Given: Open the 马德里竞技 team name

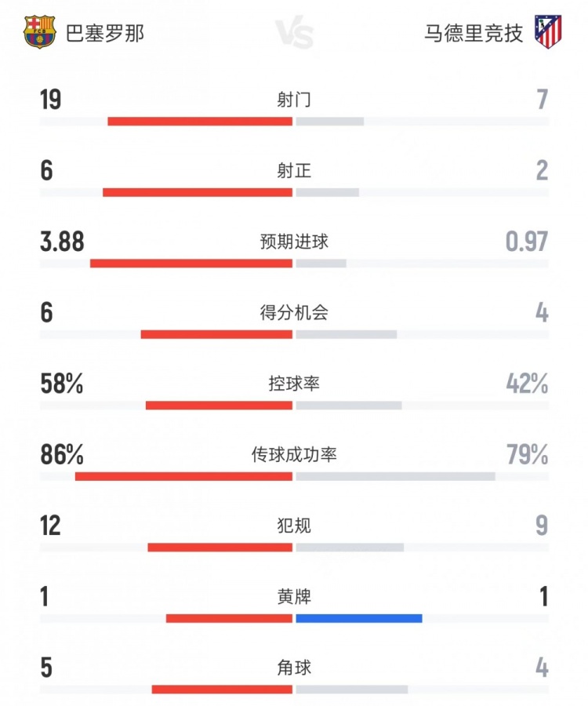Looking at the screenshot, I should pos(474,34).
